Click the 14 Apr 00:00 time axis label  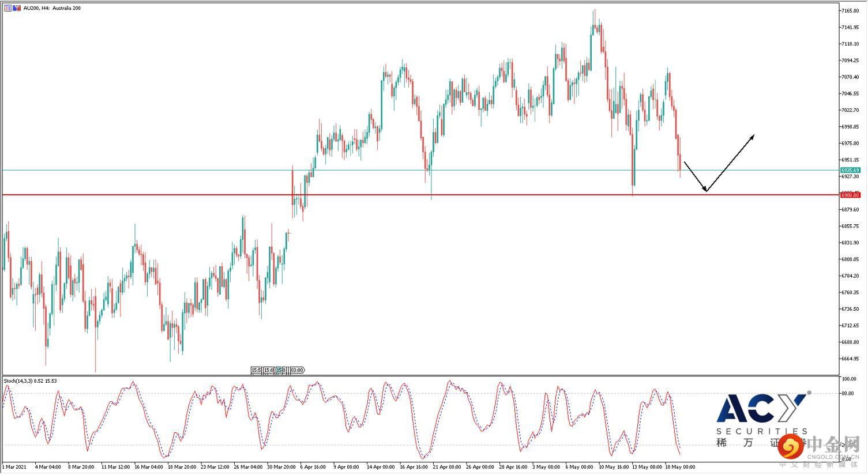pyautogui.click(x=381, y=467)
